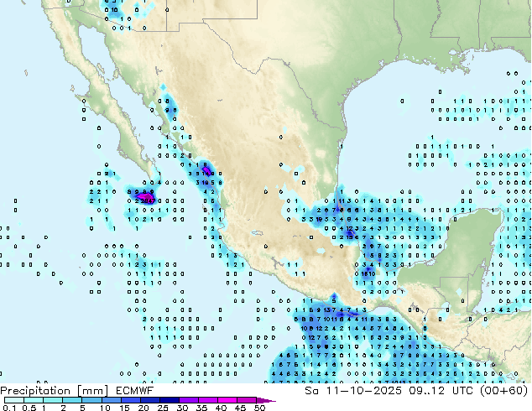The image size is (532, 411).
Task: Click the '0.5' legend value label
Action: (29, 408)
